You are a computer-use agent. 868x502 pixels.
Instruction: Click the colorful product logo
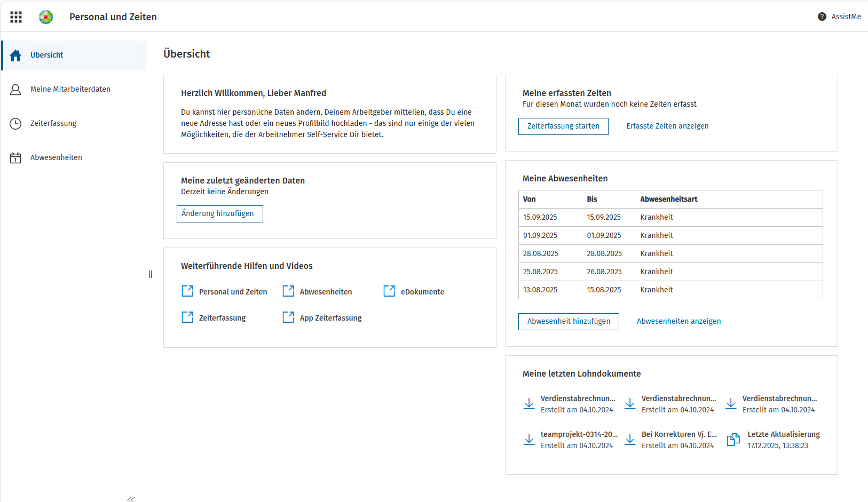point(46,17)
